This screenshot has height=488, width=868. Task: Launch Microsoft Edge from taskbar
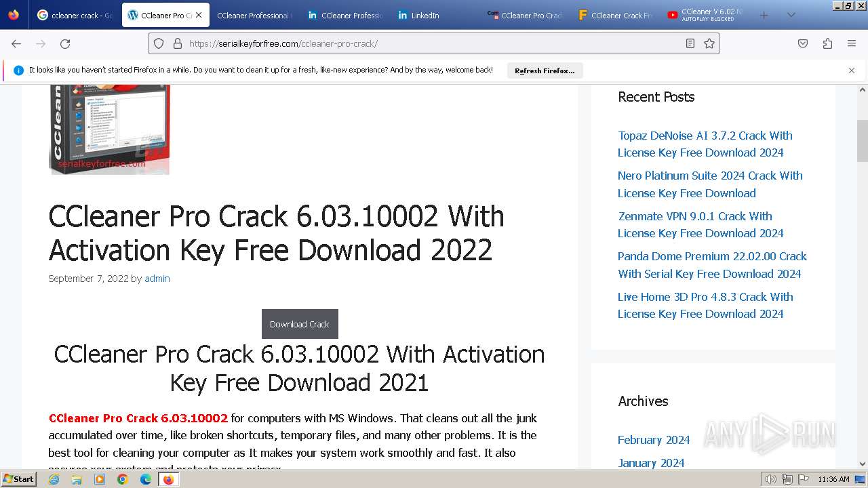tap(146, 479)
